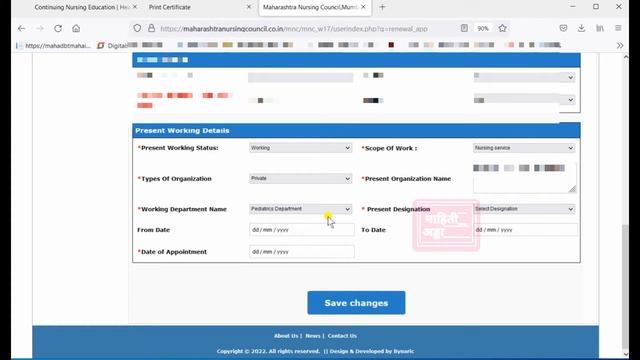
Task: Open the library bookmarks sidebar icon
Action: tap(600, 28)
